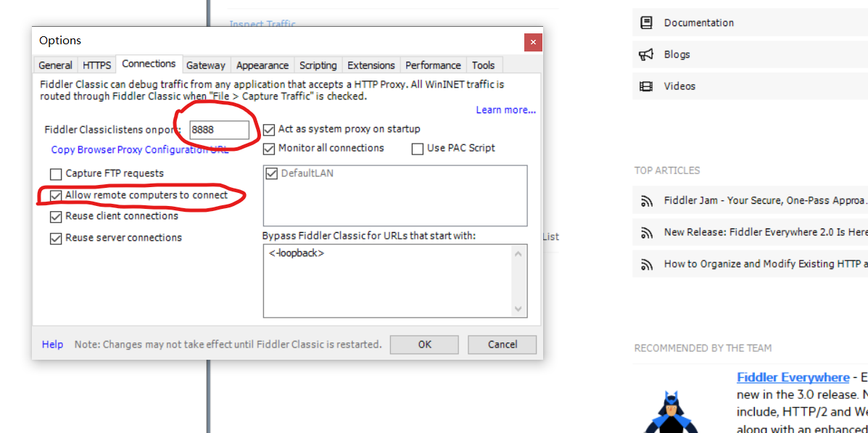The image size is (868, 433).
Task: Open the Appearance tab
Action: click(x=263, y=65)
